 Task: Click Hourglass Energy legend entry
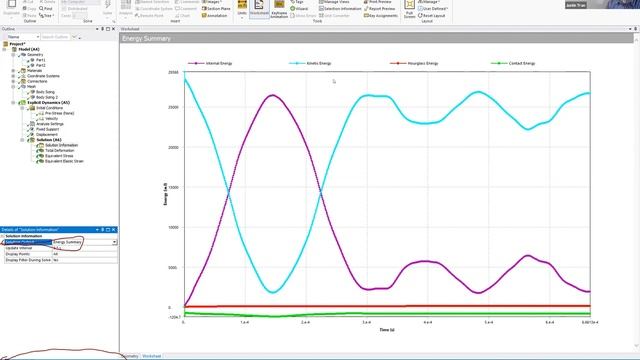414,63
